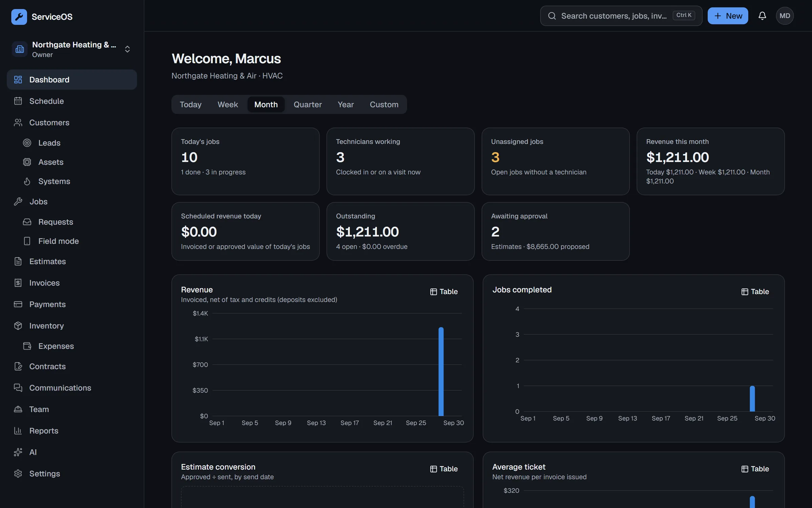Click the blue New button

[x=728, y=16]
